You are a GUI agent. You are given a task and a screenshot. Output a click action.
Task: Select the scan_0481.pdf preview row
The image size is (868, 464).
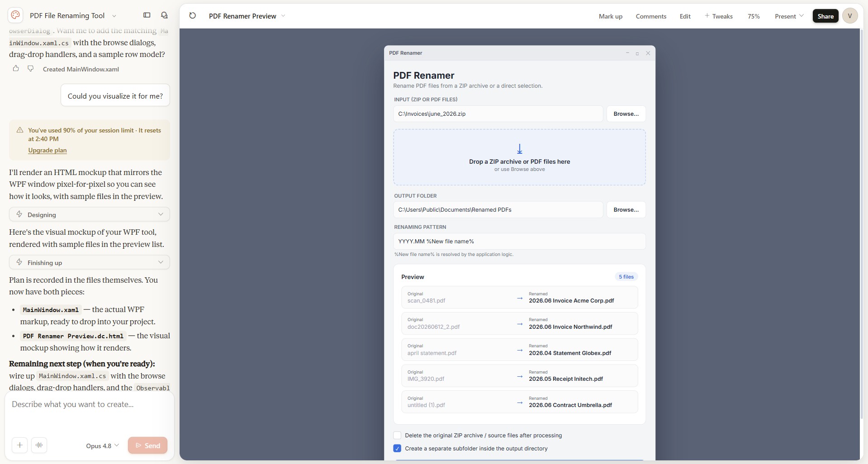(519, 298)
